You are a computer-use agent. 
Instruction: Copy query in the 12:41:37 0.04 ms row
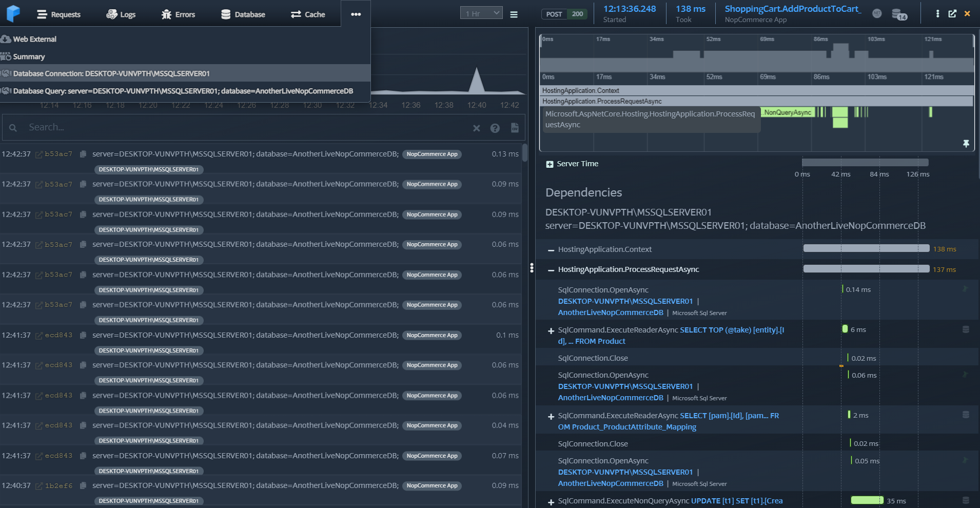[83, 425]
